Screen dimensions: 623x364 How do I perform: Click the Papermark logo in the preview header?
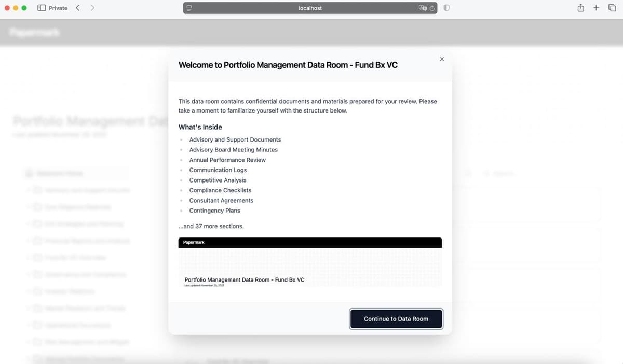(193, 242)
